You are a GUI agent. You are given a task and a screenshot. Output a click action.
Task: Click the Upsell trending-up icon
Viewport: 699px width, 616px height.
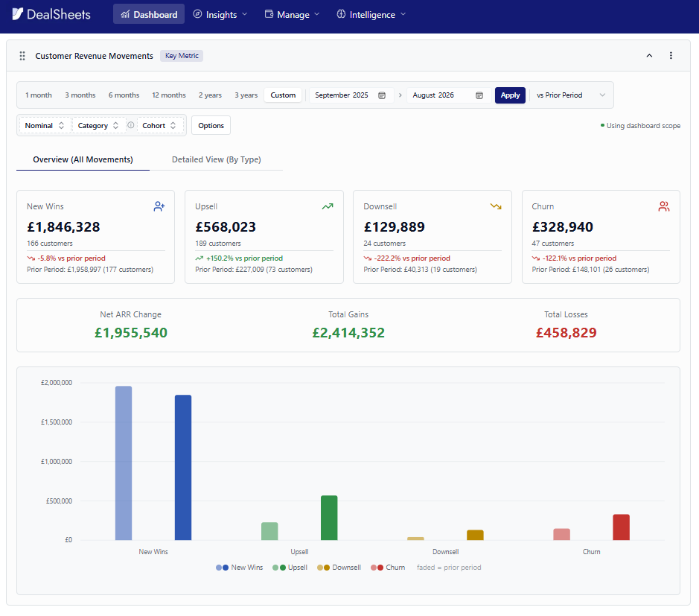(328, 206)
